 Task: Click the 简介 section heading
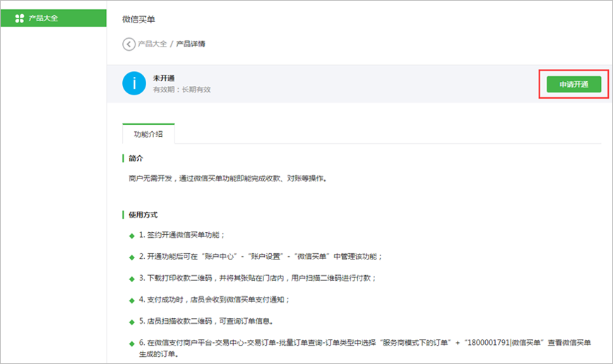136,158
